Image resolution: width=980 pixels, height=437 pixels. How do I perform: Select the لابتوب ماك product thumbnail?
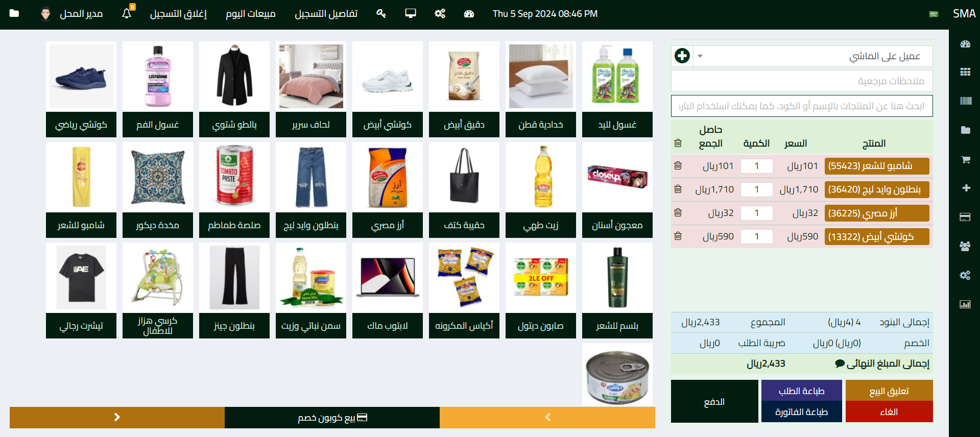[x=388, y=277]
